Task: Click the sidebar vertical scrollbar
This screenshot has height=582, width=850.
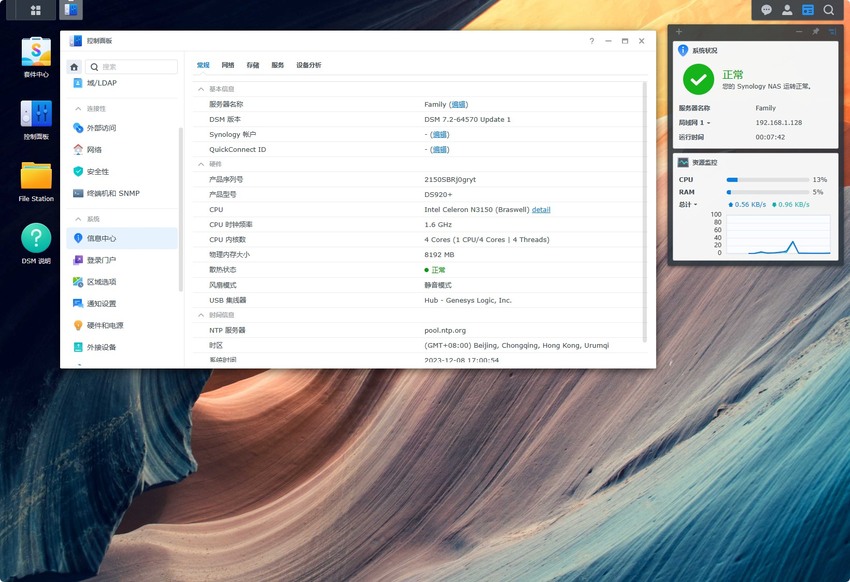Action: [x=181, y=210]
